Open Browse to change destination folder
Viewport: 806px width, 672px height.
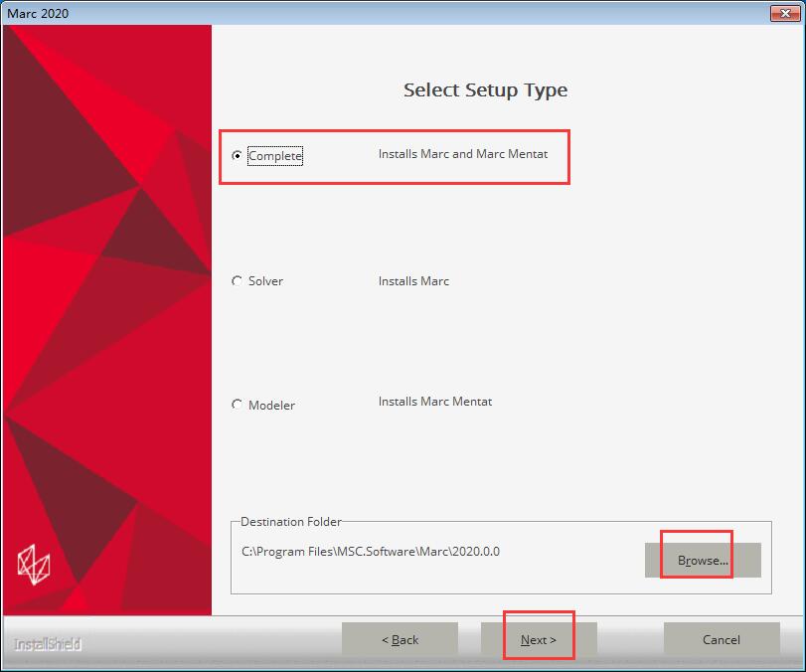(x=703, y=560)
